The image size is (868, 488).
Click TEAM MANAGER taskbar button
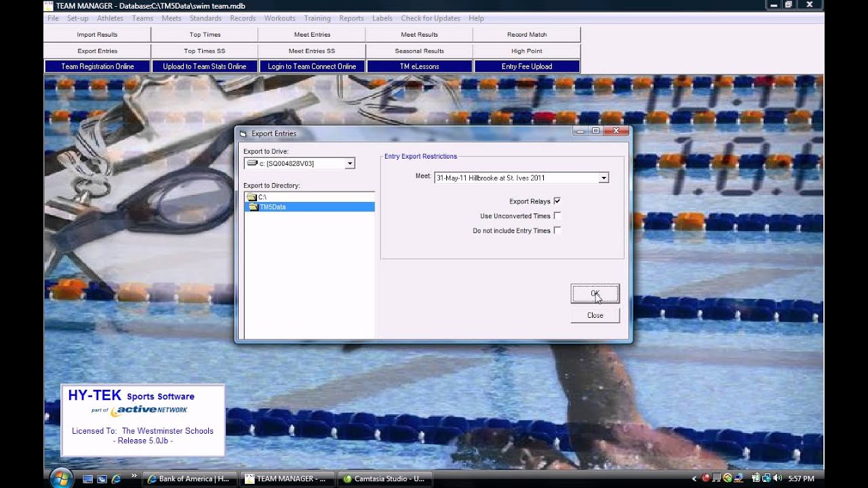pos(286,479)
